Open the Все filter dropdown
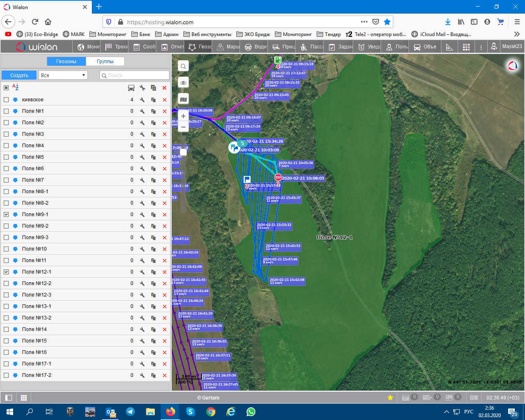The width and height of the screenshot is (525, 420). click(x=63, y=75)
